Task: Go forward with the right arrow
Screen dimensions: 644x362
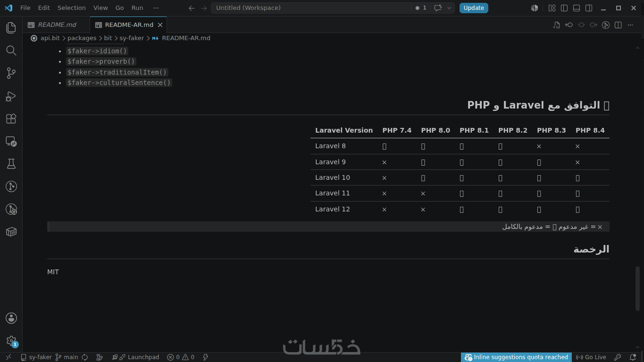Action: (203, 8)
